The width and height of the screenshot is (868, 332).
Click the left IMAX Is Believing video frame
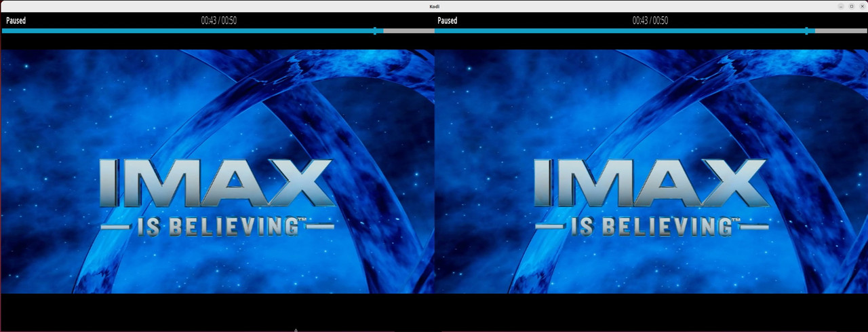point(217,171)
